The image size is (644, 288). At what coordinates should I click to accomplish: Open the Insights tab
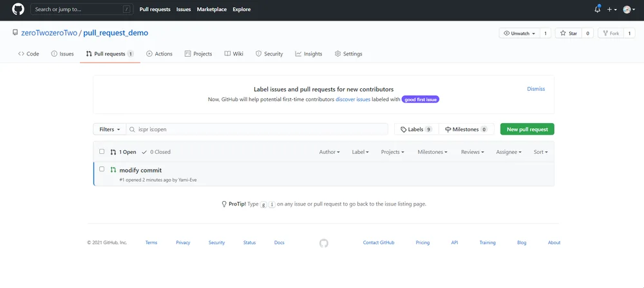(x=308, y=54)
